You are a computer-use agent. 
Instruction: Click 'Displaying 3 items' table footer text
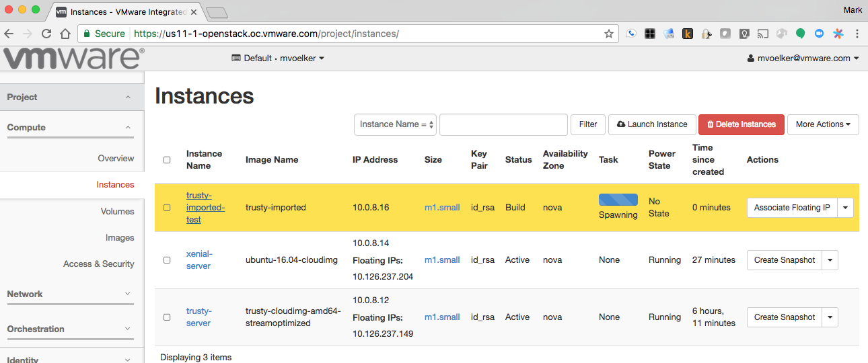point(196,358)
